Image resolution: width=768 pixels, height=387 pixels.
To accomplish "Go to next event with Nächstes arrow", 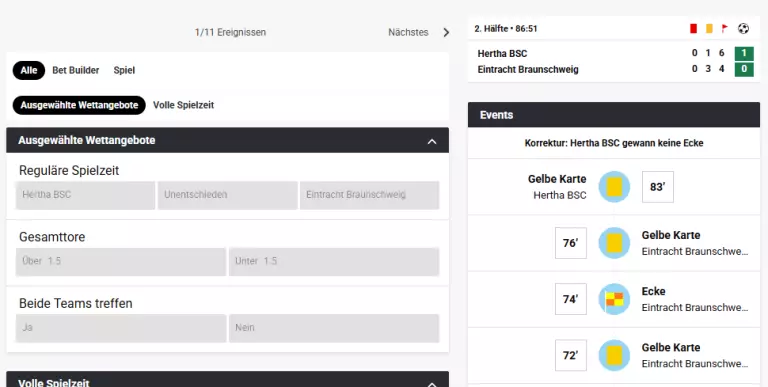I will tap(446, 32).
